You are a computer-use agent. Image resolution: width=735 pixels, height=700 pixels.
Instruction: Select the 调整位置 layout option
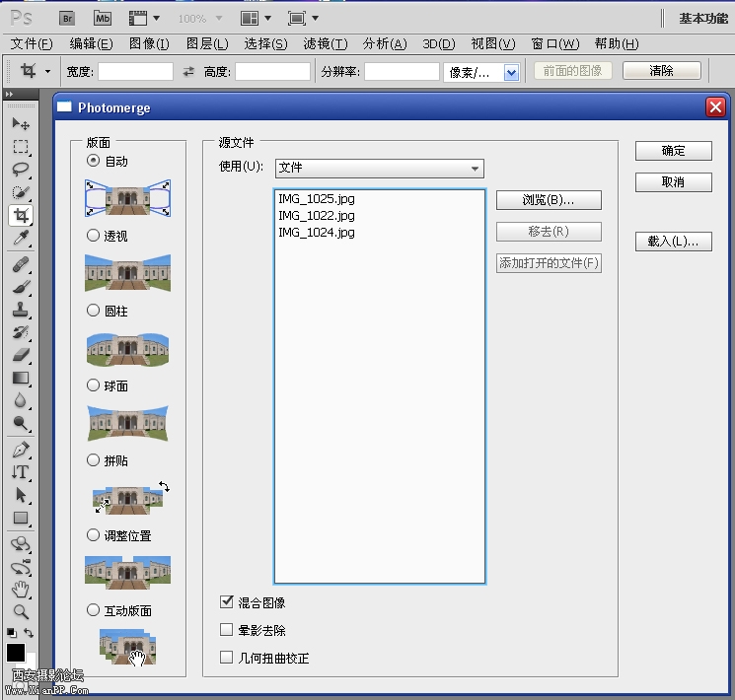pyautogui.click(x=94, y=535)
